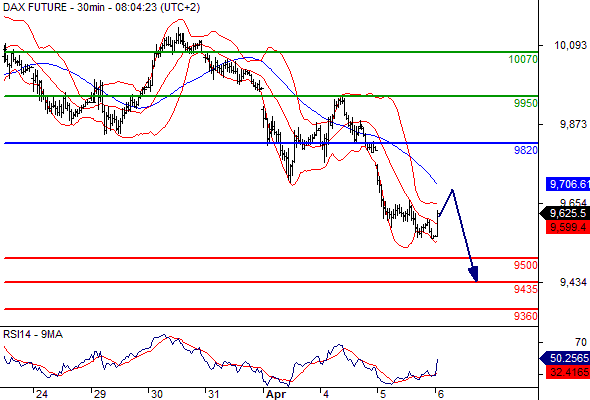Click the RSI14 - 9MA indicator label
This screenshot has width=590, height=400.
click(x=33, y=334)
